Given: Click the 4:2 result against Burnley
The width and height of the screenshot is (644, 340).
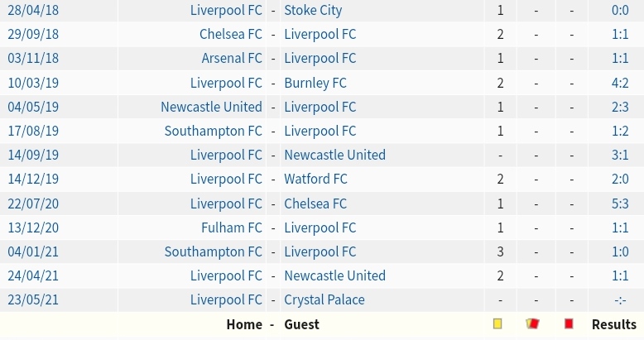Looking at the screenshot, I should [620, 83].
